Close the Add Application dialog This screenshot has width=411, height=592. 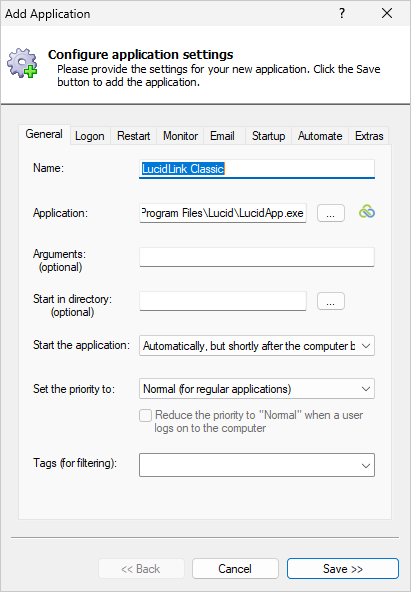pos(387,14)
